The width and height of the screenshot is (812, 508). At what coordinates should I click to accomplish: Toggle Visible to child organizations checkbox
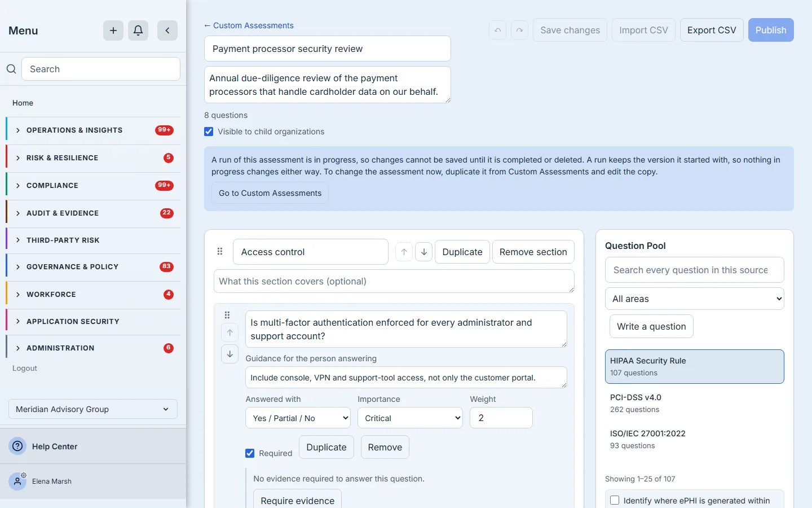[209, 132]
